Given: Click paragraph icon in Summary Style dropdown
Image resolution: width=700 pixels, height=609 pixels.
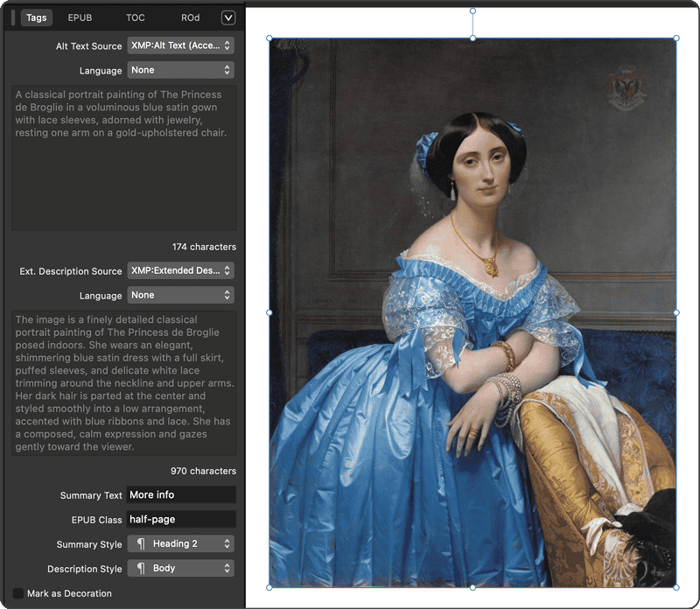Looking at the screenshot, I should point(141,544).
